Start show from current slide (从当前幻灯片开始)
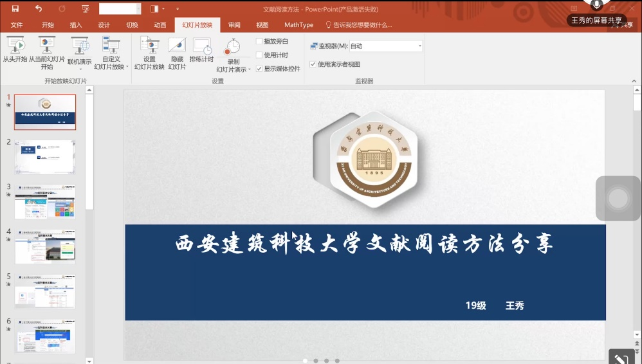This screenshot has width=642, height=364. (x=47, y=53)
